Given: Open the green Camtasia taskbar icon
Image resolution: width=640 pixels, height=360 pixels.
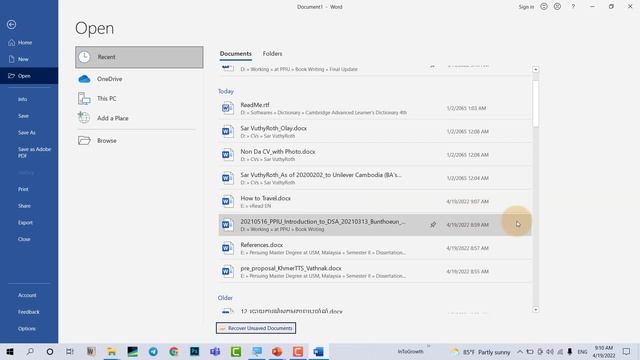Looking at the screenshot, I should click(236, 351).
